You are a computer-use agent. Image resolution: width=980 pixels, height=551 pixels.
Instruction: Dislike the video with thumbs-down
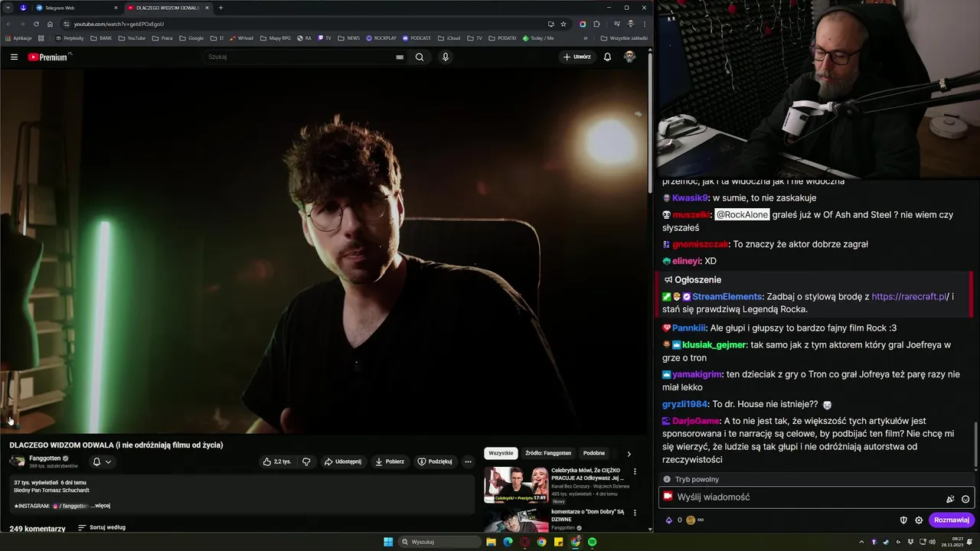click(x=306, y=461)
